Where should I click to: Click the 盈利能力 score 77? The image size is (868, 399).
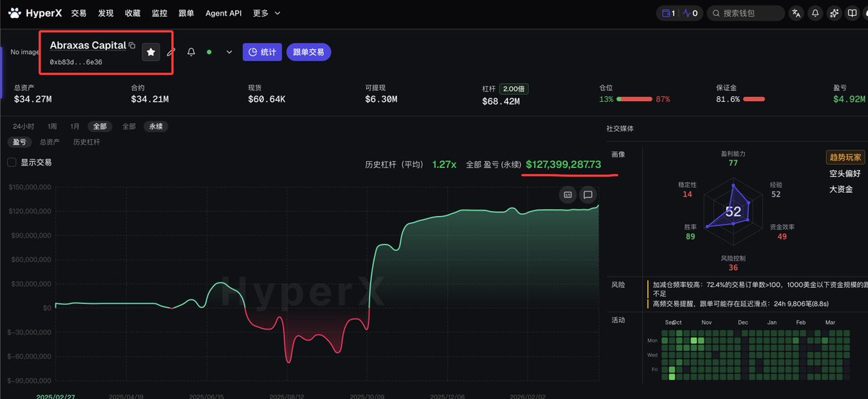733,163
